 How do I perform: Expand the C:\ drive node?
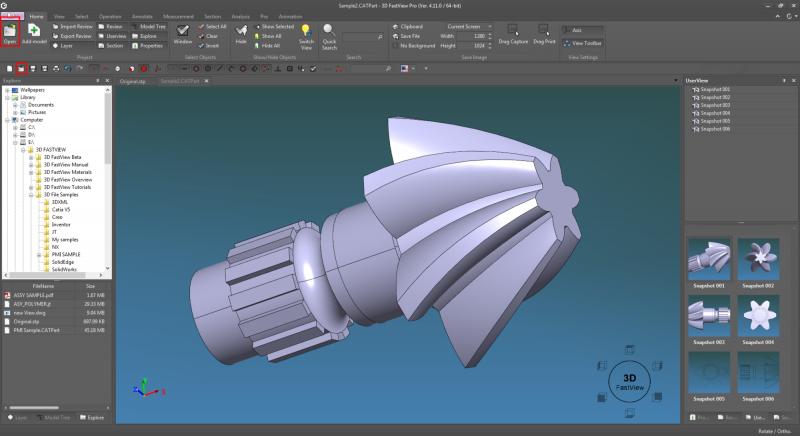pyautogui.click(x=15, y=127)
